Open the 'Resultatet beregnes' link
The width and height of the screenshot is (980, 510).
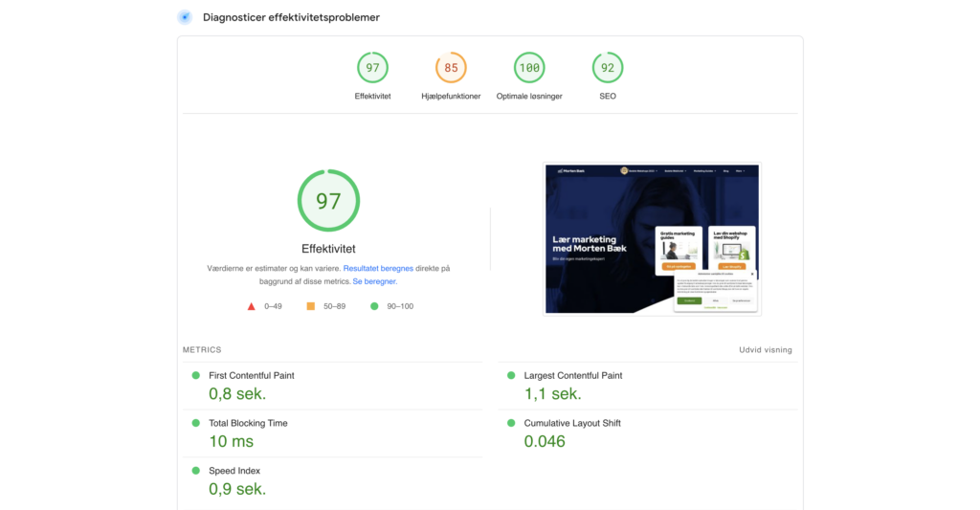(x=378, y=268)
